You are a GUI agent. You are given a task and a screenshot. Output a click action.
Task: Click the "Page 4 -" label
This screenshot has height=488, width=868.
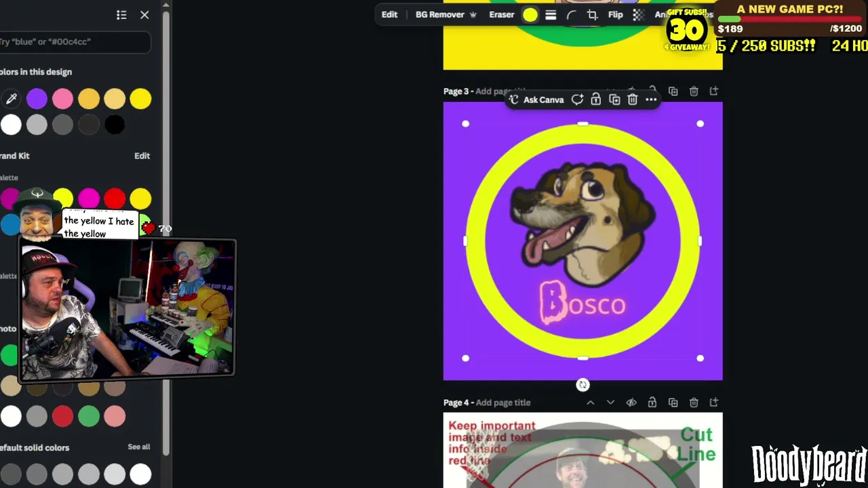click(458, 403)
